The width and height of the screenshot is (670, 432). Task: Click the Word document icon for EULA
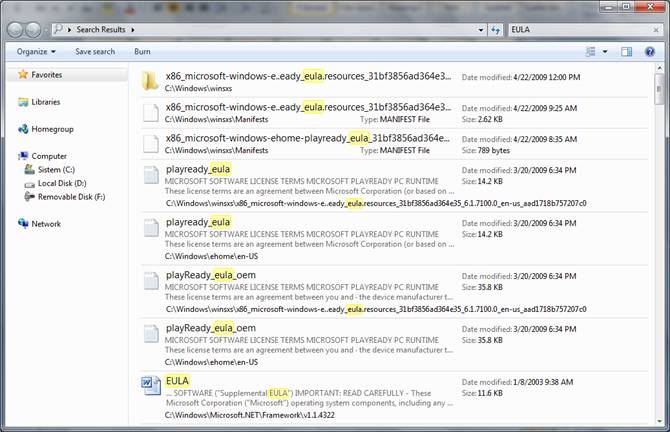[x=151, y=385]
